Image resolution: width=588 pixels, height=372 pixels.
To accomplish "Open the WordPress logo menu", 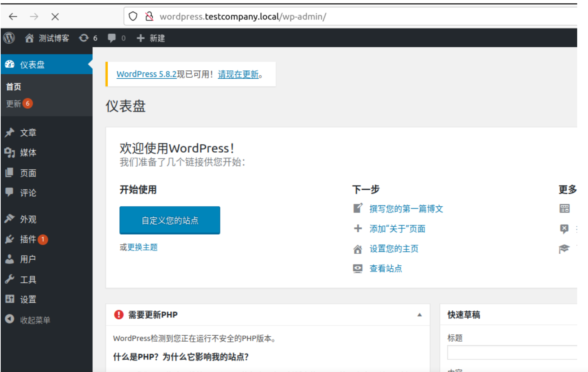I will point(9,38).
